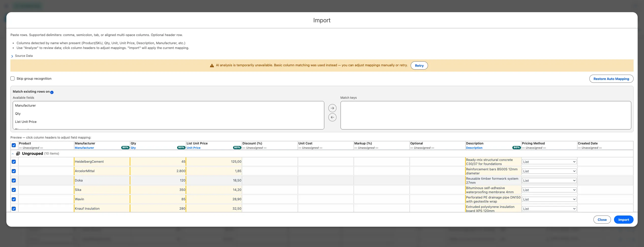The width and height of the screenshot is (644, 247).
Task: Click the group stack icon beside Ungrouped
Action: click(18, 154)
